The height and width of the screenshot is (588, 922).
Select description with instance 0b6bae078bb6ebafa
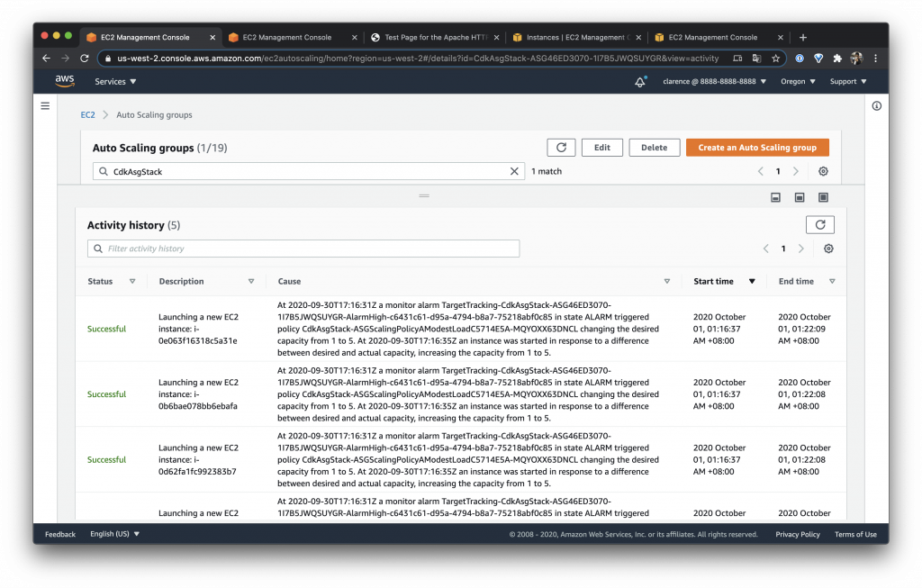(x=199, y=394)
